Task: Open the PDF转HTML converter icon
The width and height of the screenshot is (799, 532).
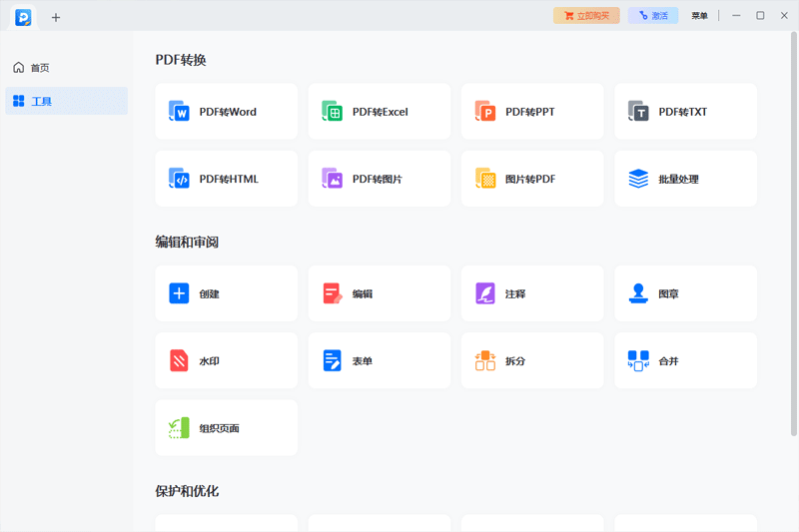Action: (179, 179)
